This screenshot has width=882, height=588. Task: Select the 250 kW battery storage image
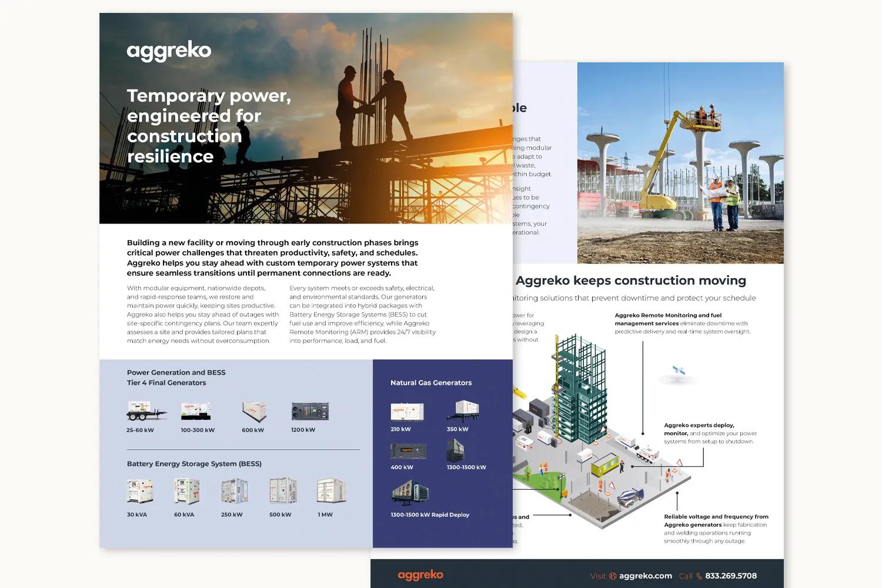[x=234, y=491]
